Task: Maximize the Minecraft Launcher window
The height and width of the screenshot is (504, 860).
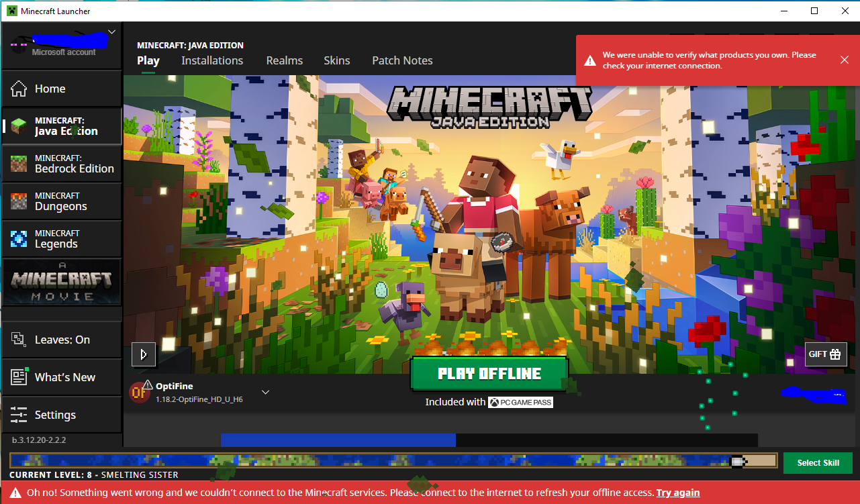Action: coord(814,11)
